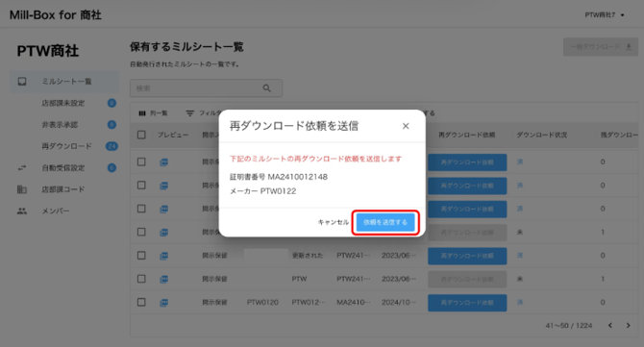644x347 pixels.
Task: Click the 依頼を送信する button in the dialog
Action: point(385,223)
